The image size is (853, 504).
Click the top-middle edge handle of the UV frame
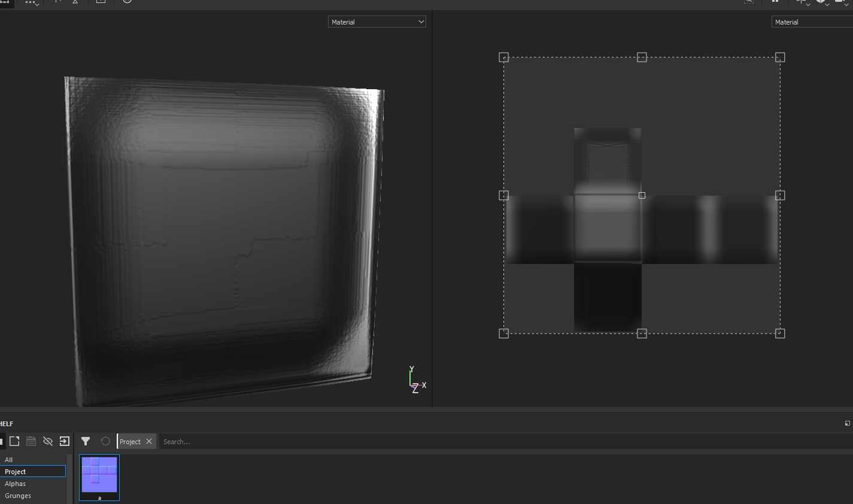[x=642, y=57]
